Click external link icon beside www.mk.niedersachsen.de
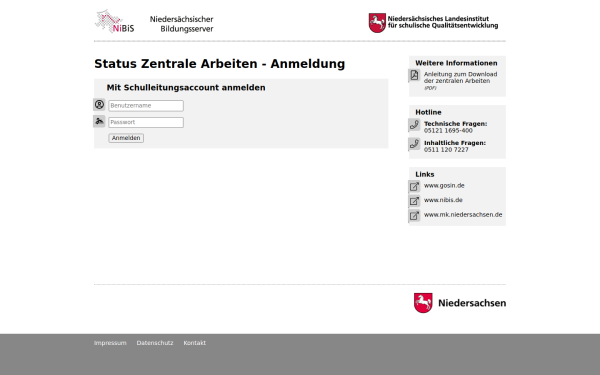The image size is (600, 375). [x=414, y=216]
